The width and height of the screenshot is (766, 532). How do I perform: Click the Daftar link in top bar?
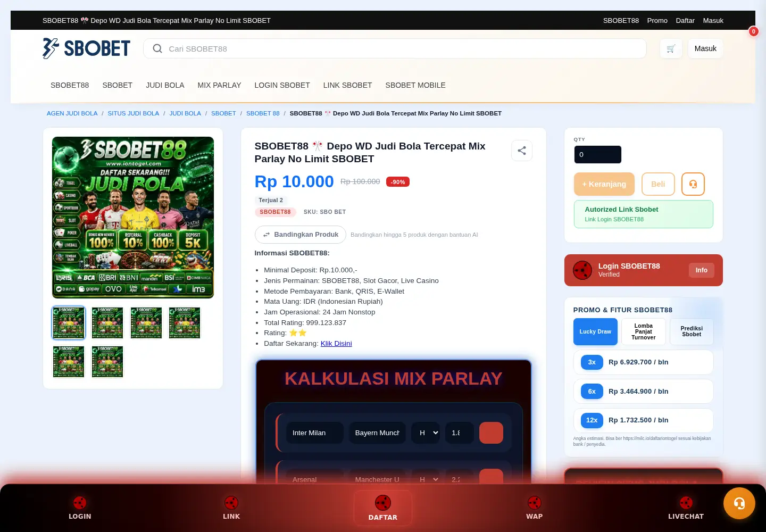685,21
